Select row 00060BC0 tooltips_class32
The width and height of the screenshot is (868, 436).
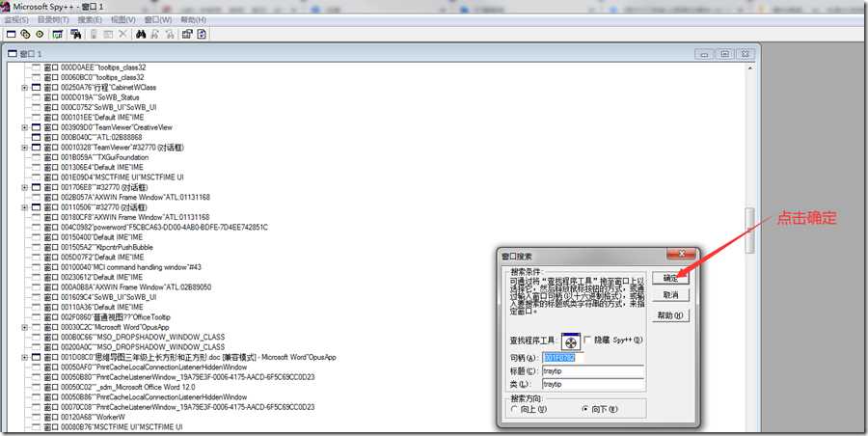pos(95,77)
